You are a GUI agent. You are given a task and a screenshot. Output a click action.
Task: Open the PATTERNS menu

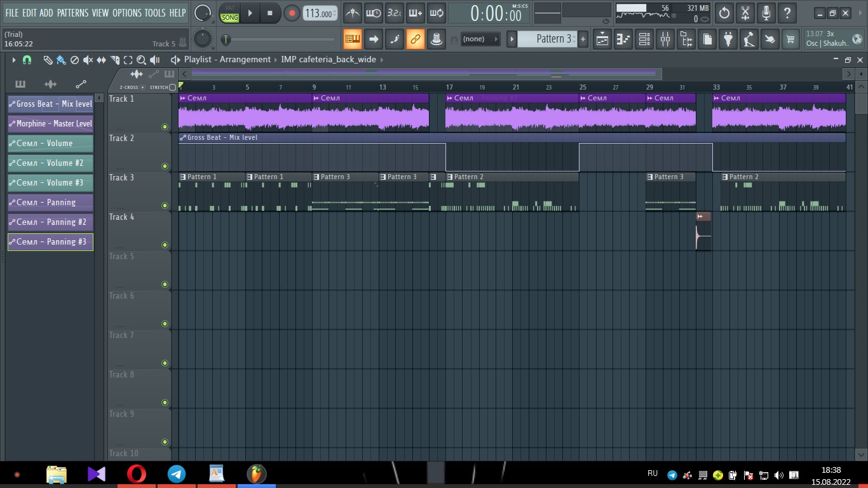(x=72, y=13)
